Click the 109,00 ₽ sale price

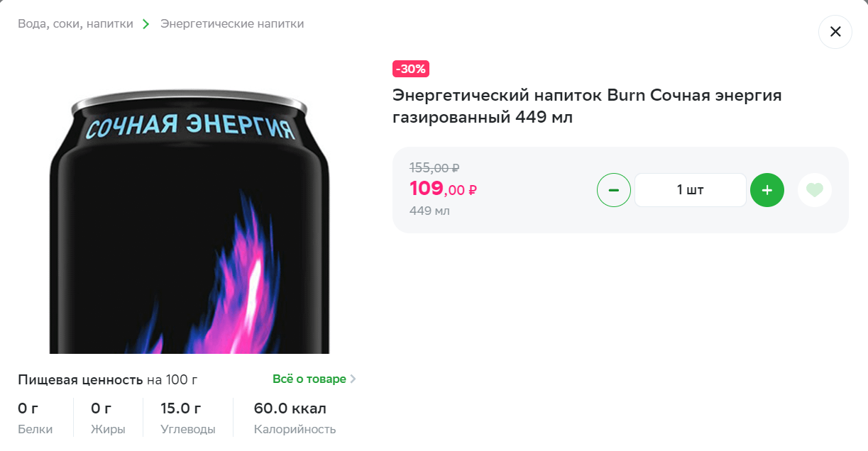click(x=443, y=189)
